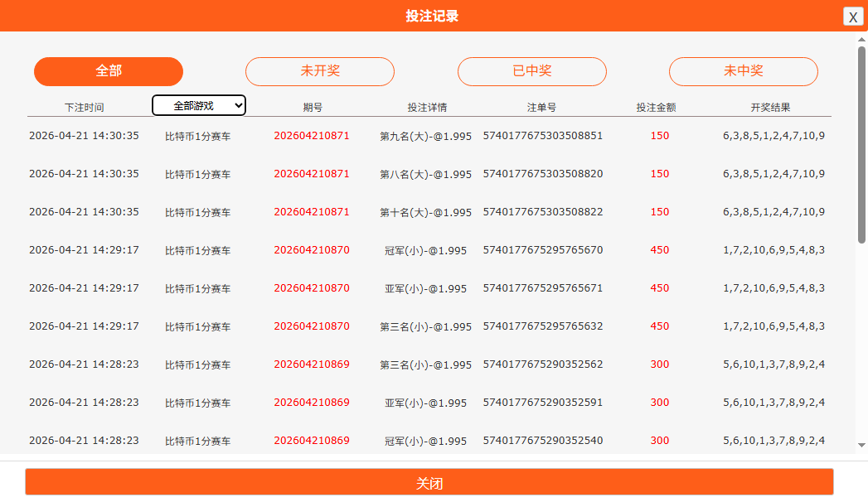Click order number 5740177675303508851
Image resolution: width=868 pixels, height=502 pixels.
click(543, 136)
